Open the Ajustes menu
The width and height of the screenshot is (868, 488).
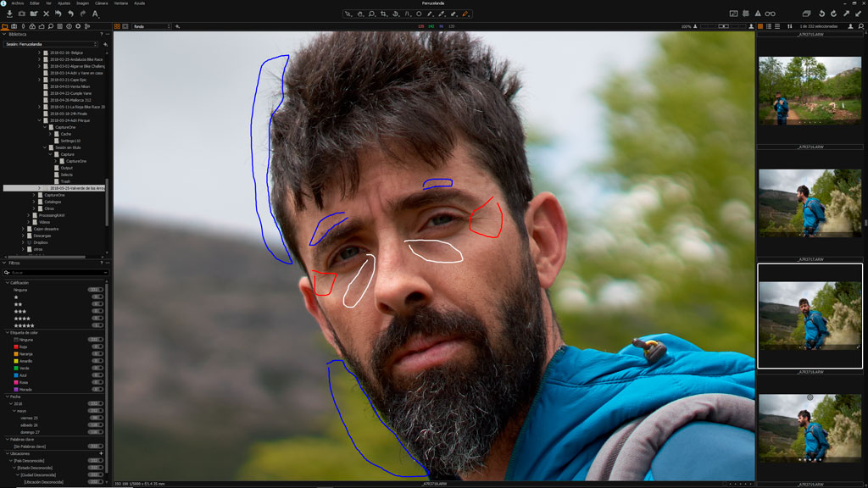tap(64, 3)
